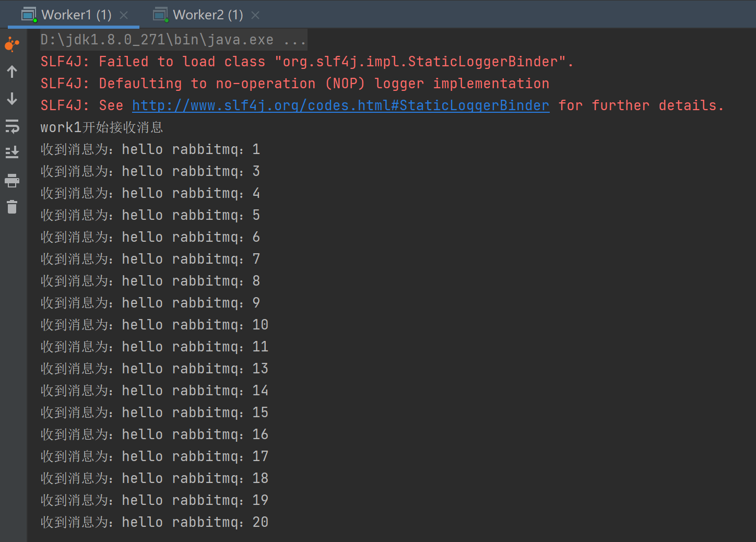Screen dimensions: 756x542
Task: Switch to the Worker2 (1) run tab
Action: [208, 15]
